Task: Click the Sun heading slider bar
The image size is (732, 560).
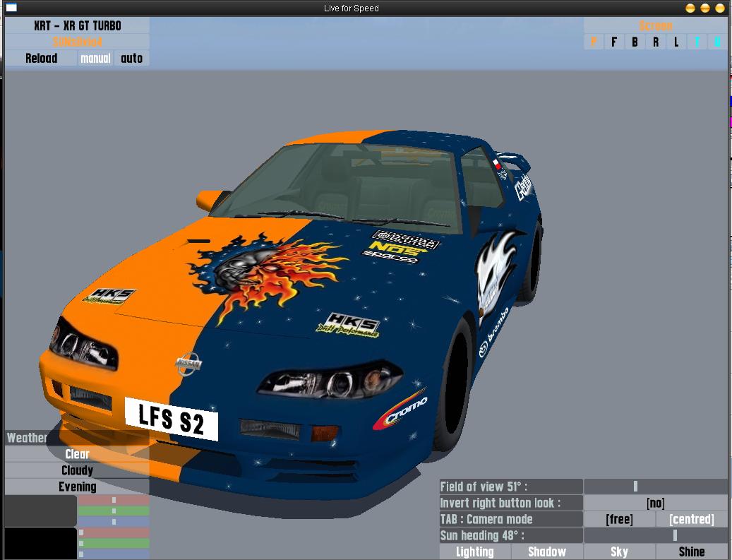Action: point(656,535)
